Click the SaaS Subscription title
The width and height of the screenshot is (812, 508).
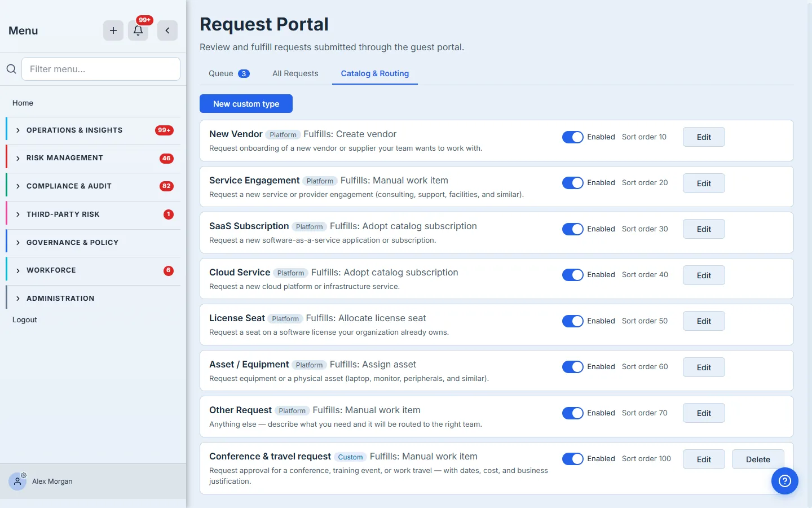pyautogui.click(x=249, y=226)
